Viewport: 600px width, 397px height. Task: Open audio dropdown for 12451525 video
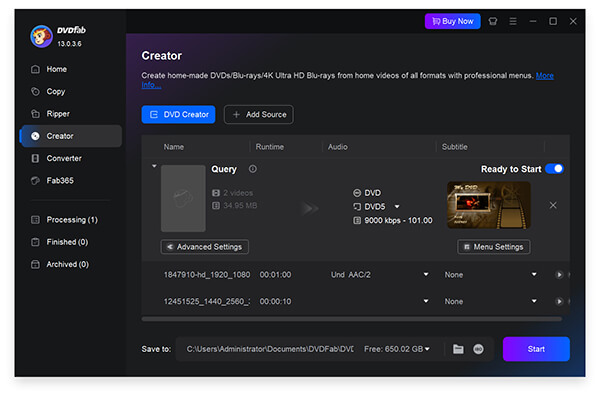(x=426, y=301)
